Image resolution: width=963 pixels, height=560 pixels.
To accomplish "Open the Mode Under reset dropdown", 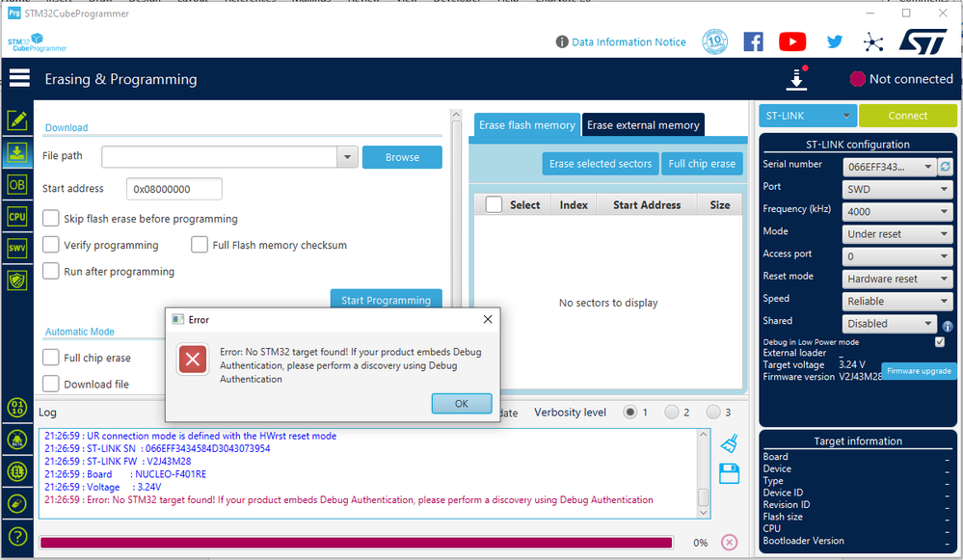I will tap(897, 234).
